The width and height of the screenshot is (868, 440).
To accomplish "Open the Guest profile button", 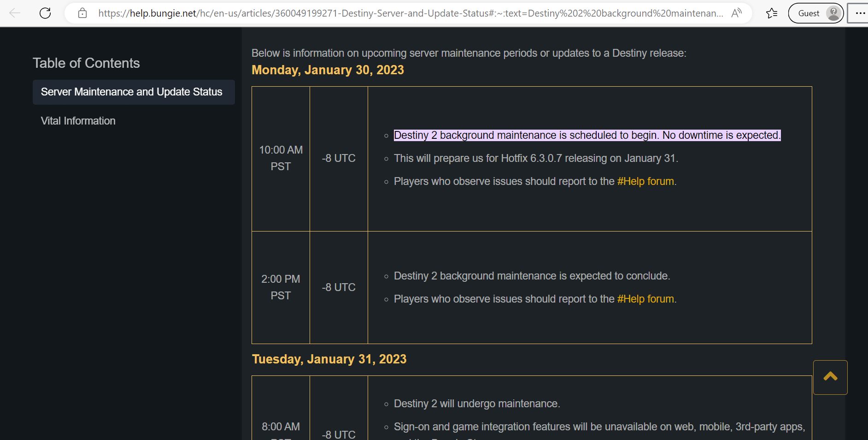I will tap(816, 13).
